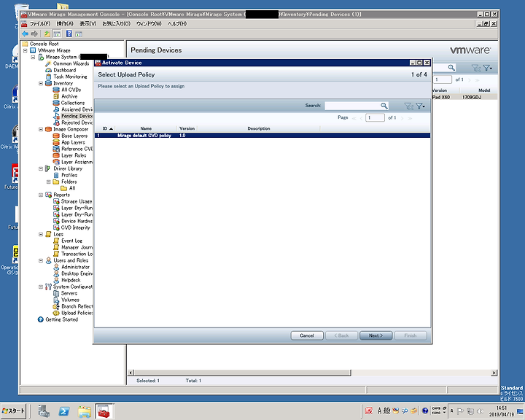Viewport: 525px width, 420px height.
Task: Select the All CVDs tree node
Action: [71, 90]
